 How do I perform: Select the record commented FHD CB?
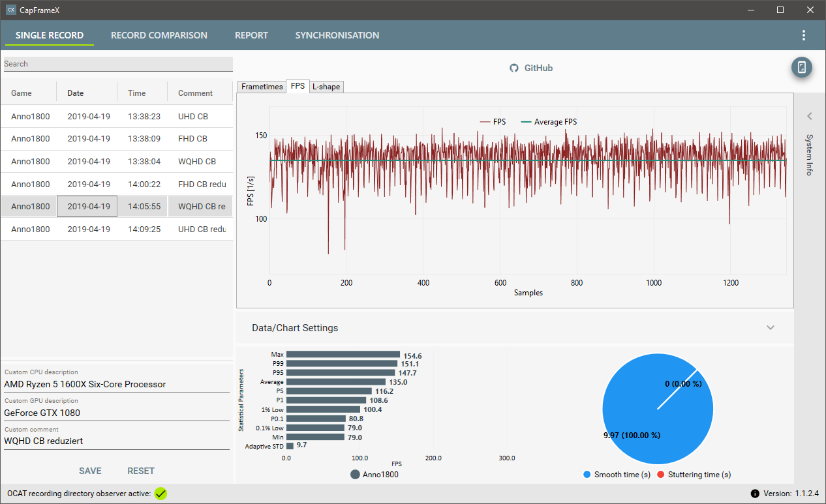point(117,138)
